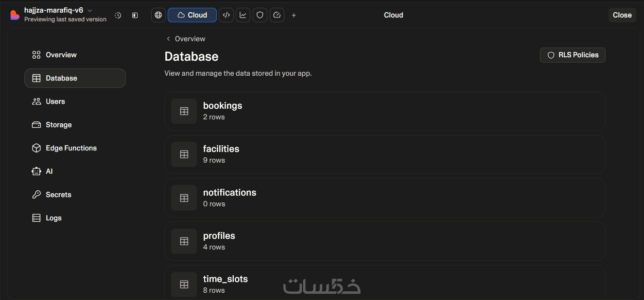Go to Users in sidebar
The image size is (644, 300).
pyautogui.click(x=55, y=101)
